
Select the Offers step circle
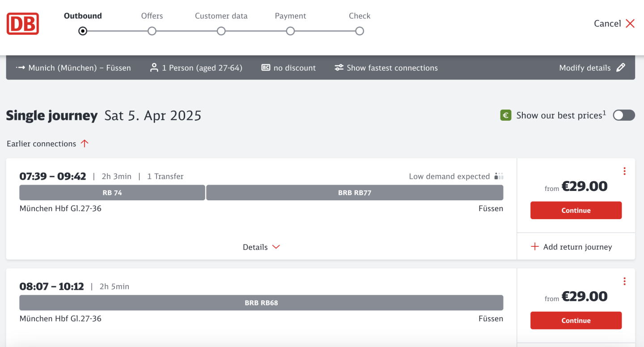pos(152,31)
